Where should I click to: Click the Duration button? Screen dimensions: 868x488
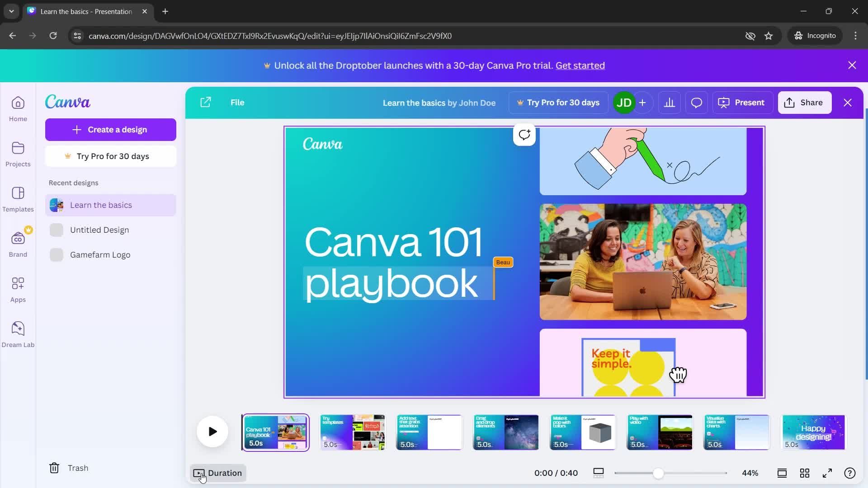coord(218,473)
